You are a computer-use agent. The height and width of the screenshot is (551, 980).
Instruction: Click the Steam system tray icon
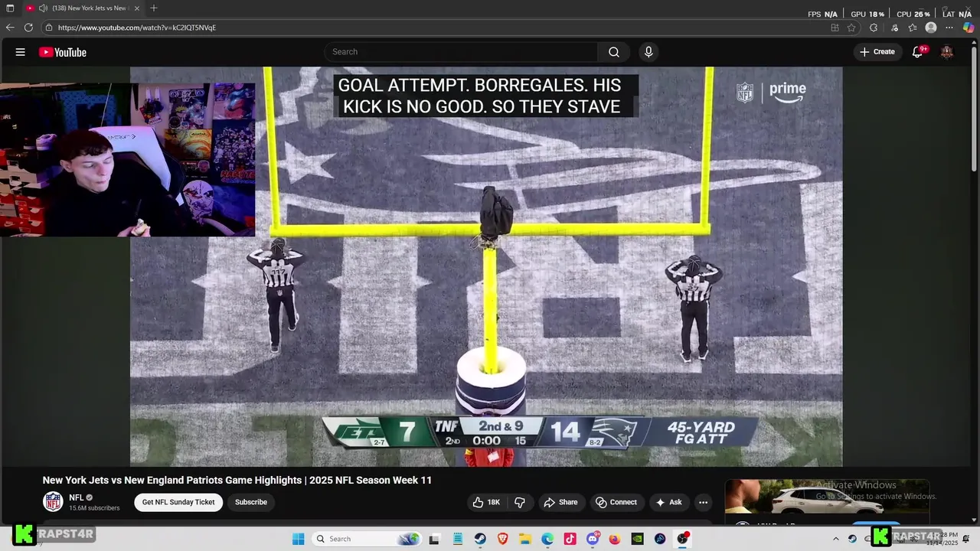[852, 539]
